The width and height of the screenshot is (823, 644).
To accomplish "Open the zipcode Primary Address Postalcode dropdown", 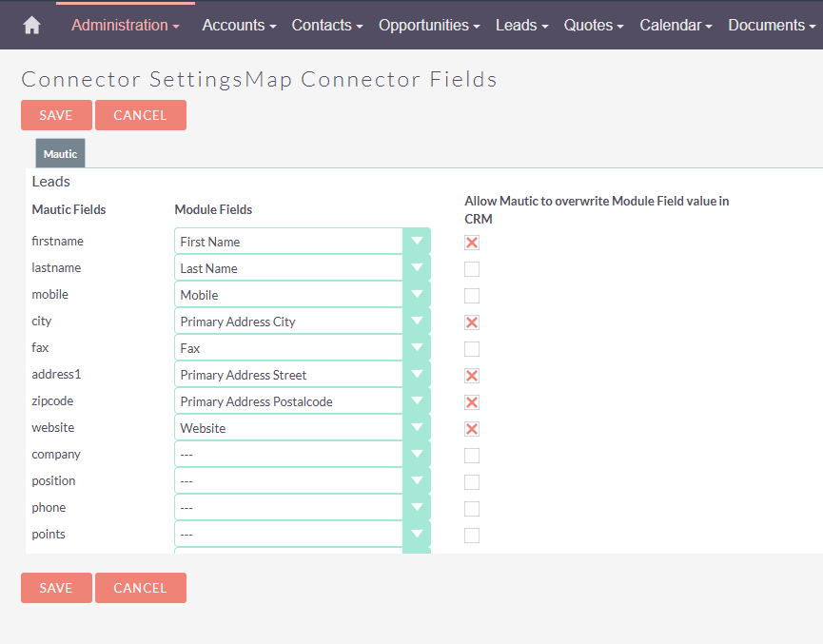I will (302, 401).
